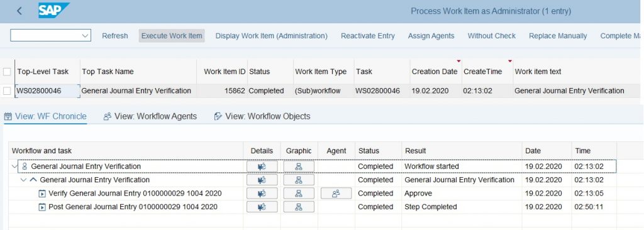Tick the select-all checkbox in table header
The width and height of the screenshot is (644, 230).
(6, 72)
